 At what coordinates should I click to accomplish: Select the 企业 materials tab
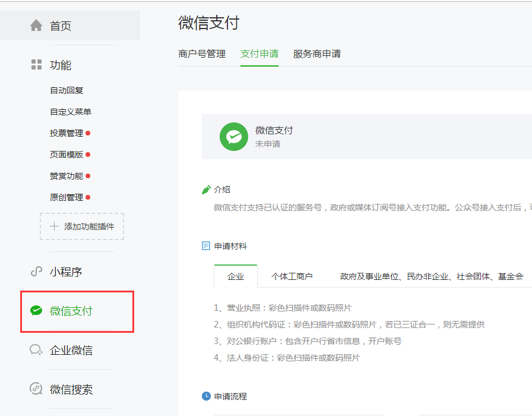click(x=236, y=276)
